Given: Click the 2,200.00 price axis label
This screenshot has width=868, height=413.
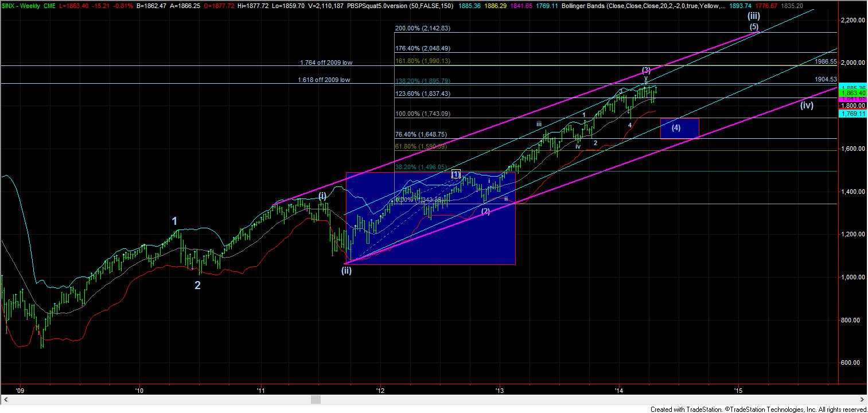Looking at the screenshot, I should click(852, 20).
